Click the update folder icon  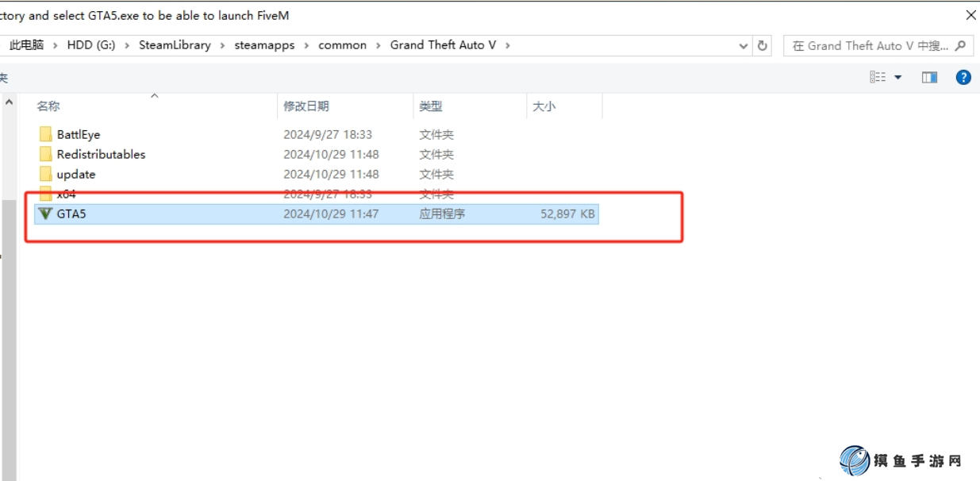point(45,175)
